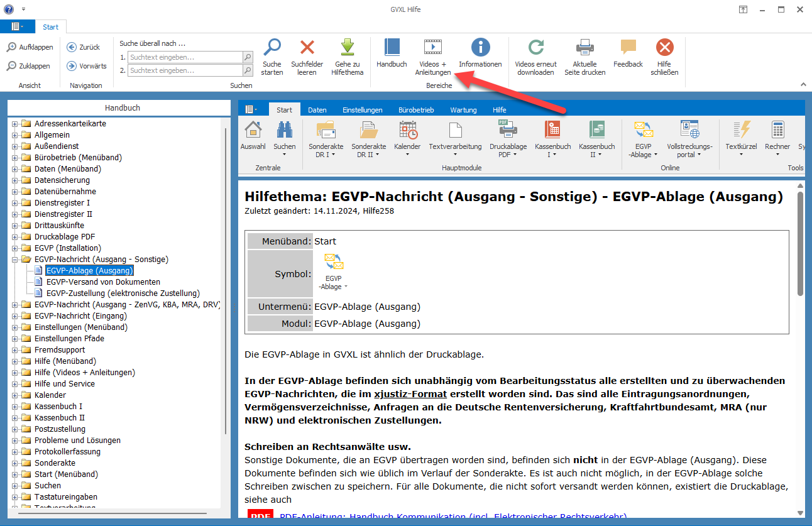Viewport: 812px width, 526px height.
Task: Go forward with Vorwärts
Action: [x=87, y=66]
